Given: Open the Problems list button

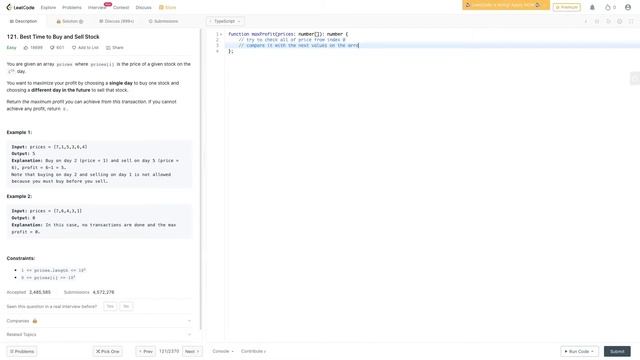Looking at the screenshot, I should click(22, 351).
